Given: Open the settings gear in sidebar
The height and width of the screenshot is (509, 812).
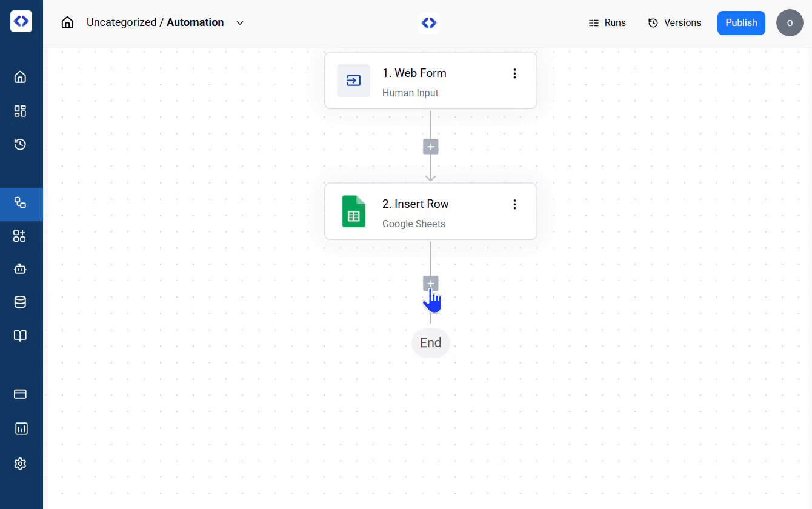Looking at the screenshot, I should 20,464.
